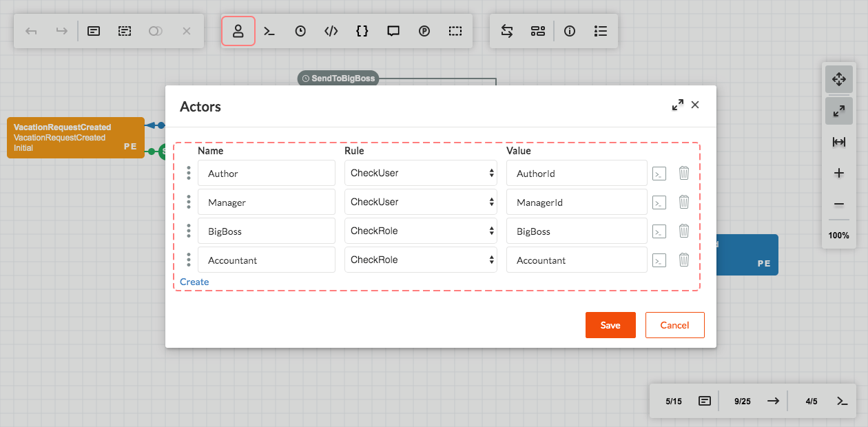868x427 pixels.
Task: Save the actors list
Action: coord(610,325)
